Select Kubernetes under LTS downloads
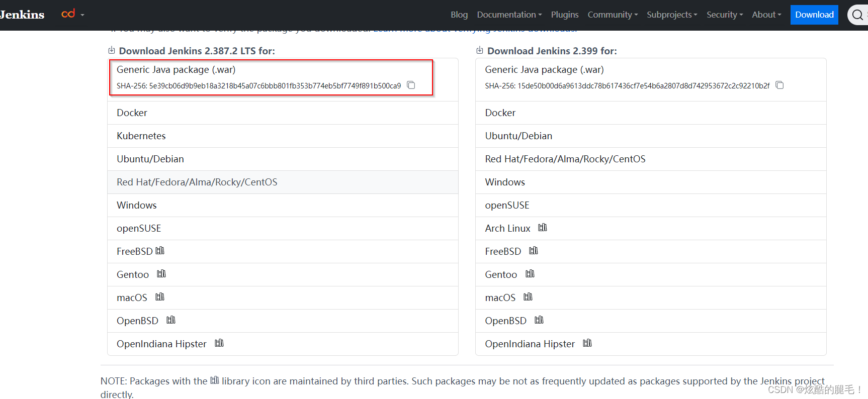This screenshot has width=868, height=399. 283,136
